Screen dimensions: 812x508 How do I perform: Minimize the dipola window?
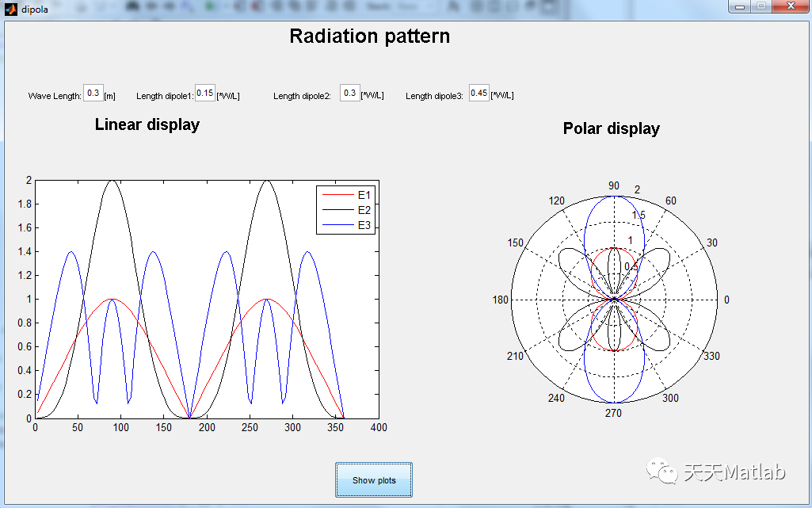tap(739, 6)
